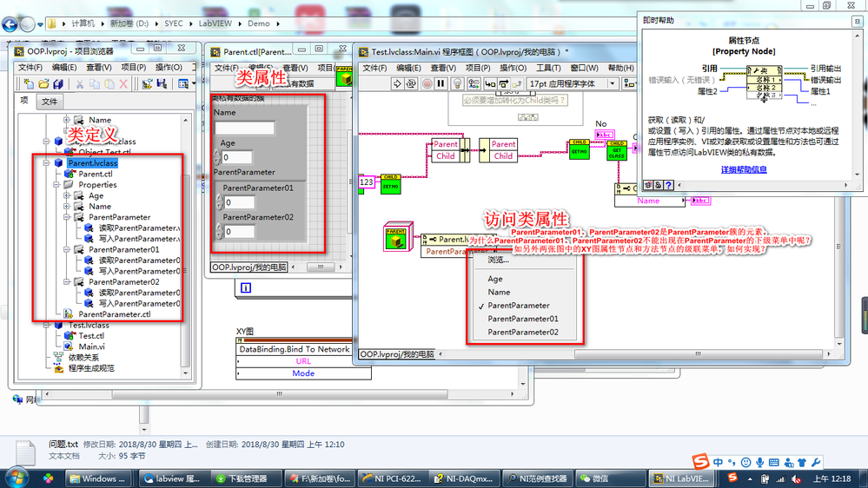Viewport: 868px width, 488px height.
Task: Click the Age increment stepper in Parent.ctl
Action: [217, 154]
